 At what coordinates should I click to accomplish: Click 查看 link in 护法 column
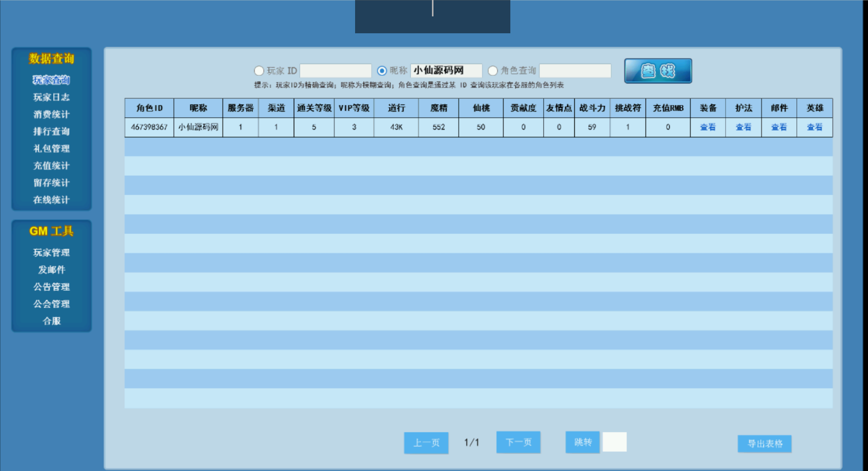(x=743, y=127)
